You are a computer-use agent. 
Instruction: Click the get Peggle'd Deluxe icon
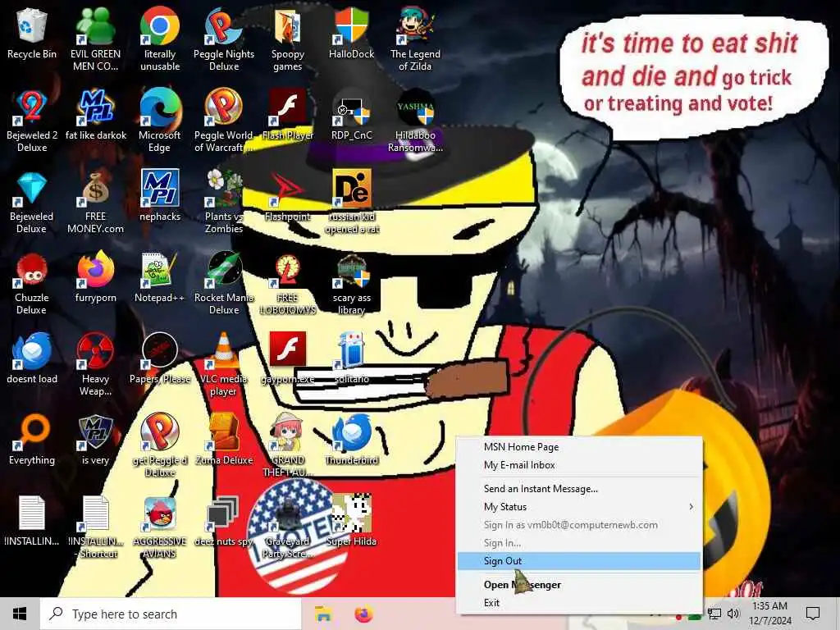click(160, 445)
